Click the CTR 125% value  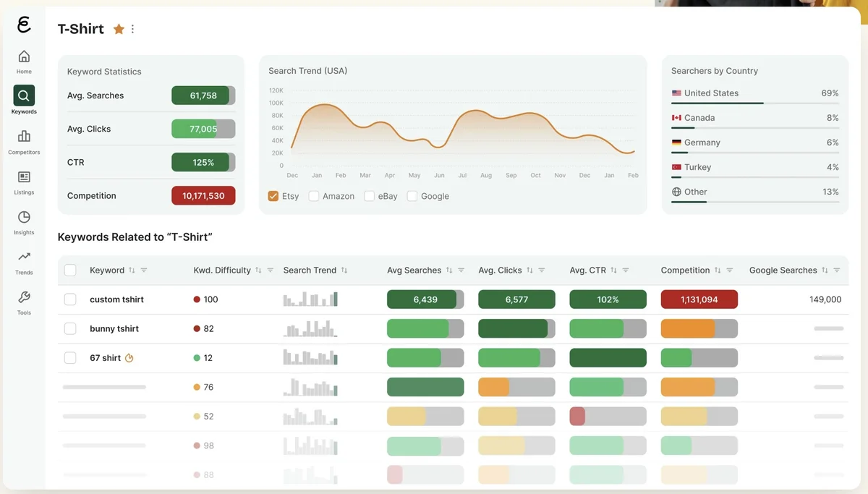[x=203, y=162]
